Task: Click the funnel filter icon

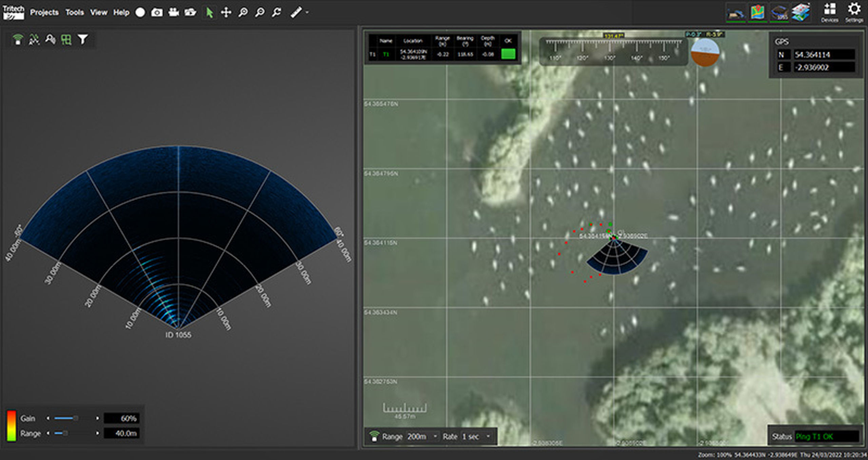Action: pyautogui.click(x=82, y=39)
